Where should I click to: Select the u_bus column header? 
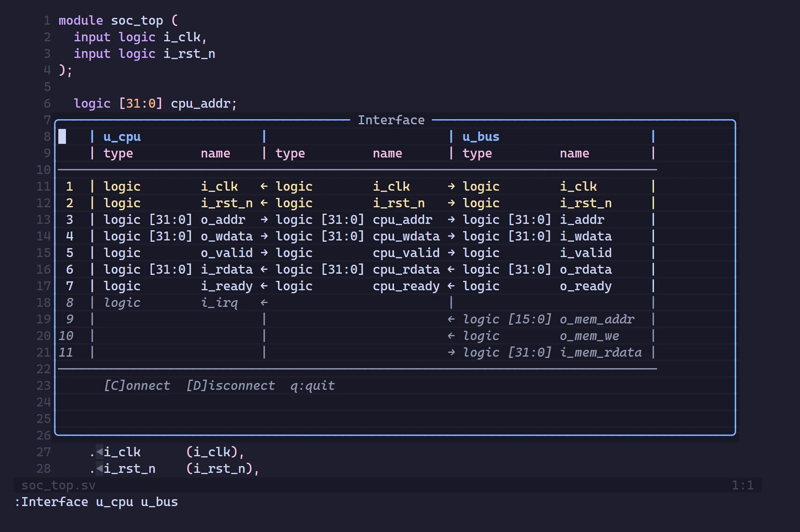[481, 137]
